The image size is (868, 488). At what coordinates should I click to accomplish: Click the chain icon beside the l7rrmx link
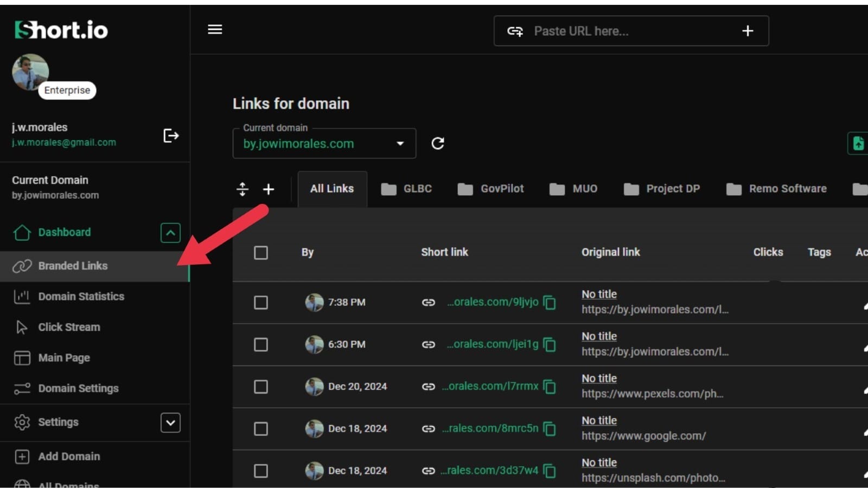tap(429, 387)
